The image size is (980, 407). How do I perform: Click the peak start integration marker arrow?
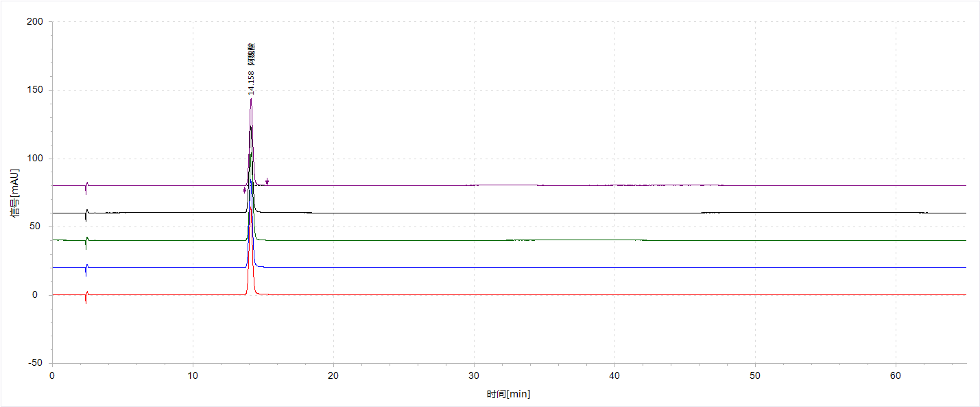point(244,190)
